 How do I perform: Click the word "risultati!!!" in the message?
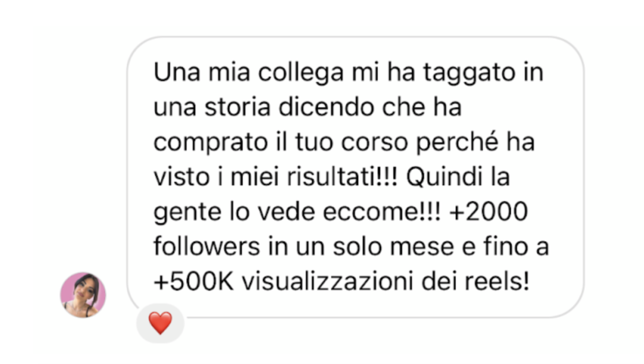coord(342,177)
